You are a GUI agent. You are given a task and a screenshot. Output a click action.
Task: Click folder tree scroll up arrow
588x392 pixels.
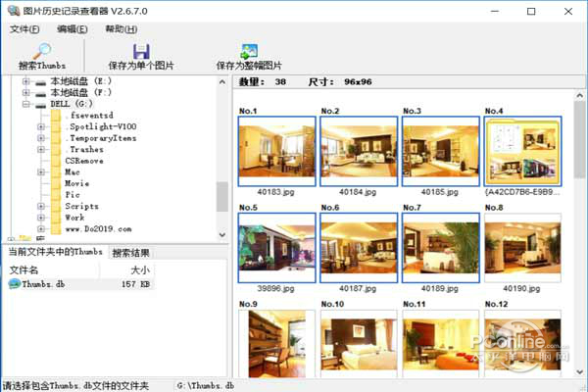pyautogui.click(x=222, y=81)
